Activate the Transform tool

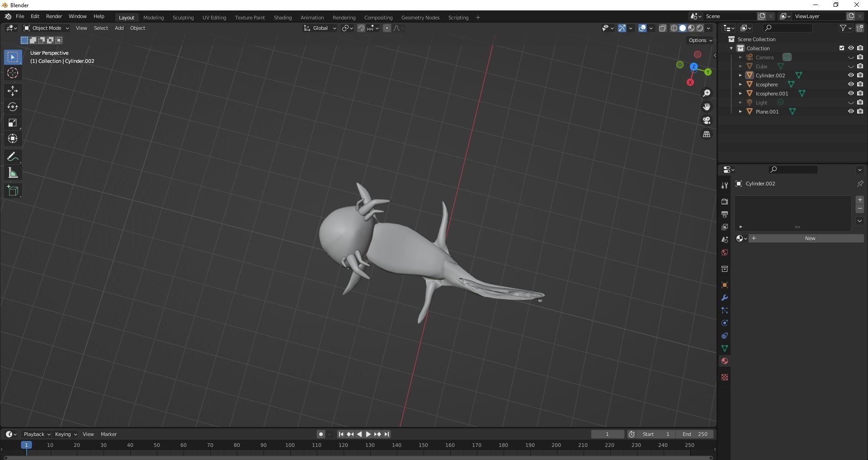(x=13, y=138)
